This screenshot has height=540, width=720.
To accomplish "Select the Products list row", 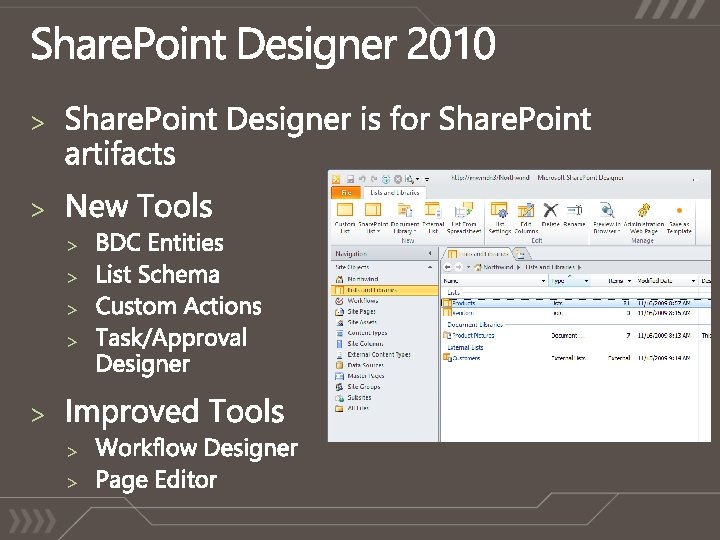I will (x=576, y=303).
